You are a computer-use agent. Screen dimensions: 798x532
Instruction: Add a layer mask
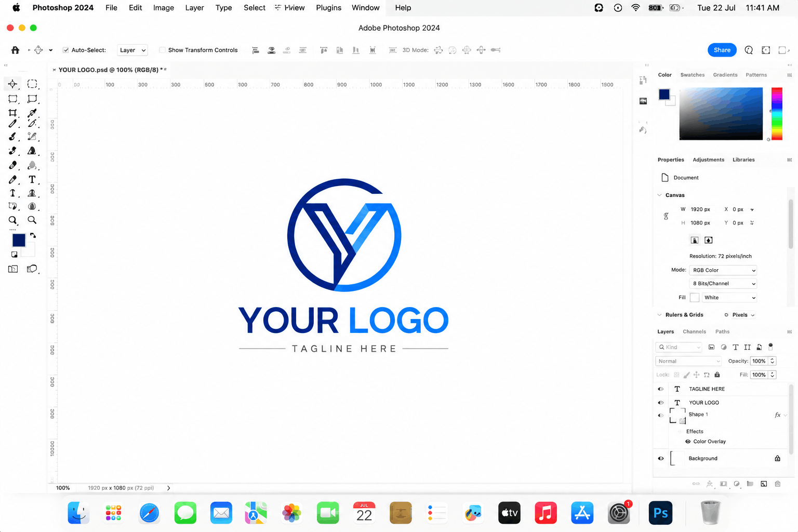[x=723, y=484]
